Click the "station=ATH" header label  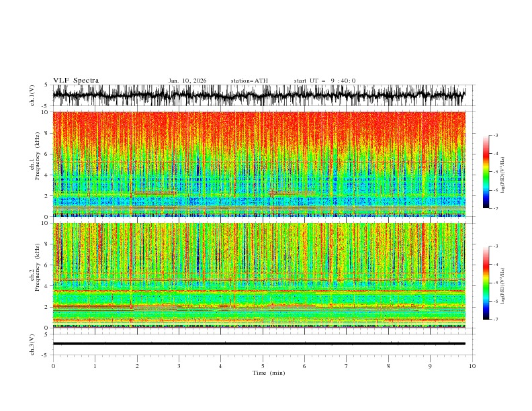coord(249,81)
